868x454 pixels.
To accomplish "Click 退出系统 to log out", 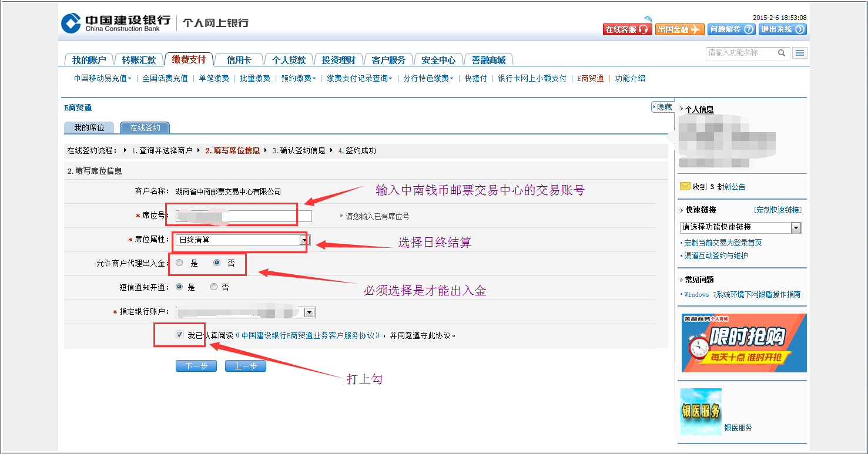I will (x=782, y=29).
